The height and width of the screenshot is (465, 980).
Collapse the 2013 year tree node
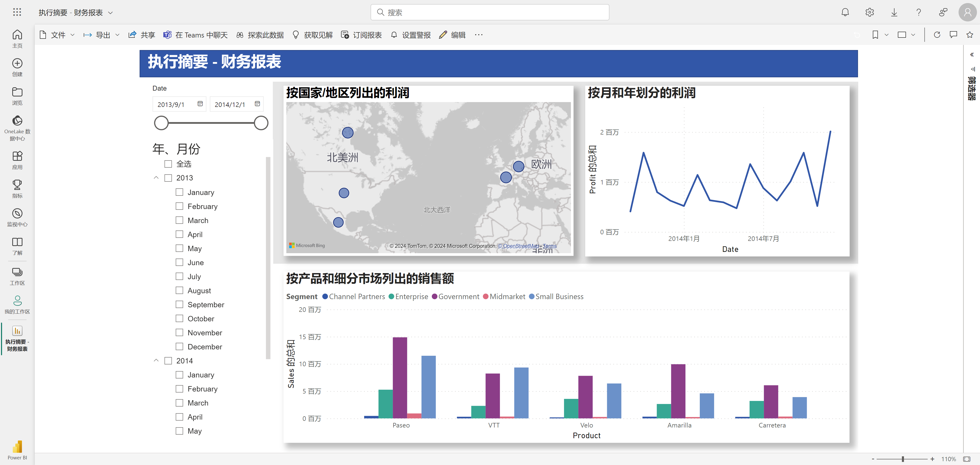156,178
